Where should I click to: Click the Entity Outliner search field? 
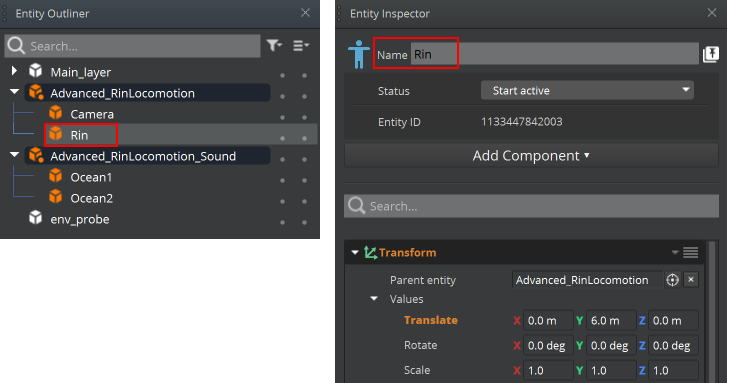[x=132, y=46]
